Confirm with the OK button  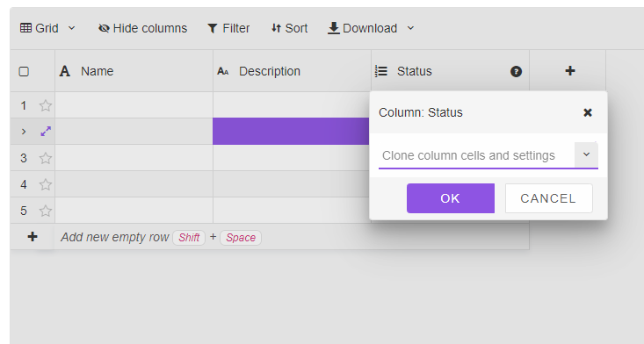[451, 198]
